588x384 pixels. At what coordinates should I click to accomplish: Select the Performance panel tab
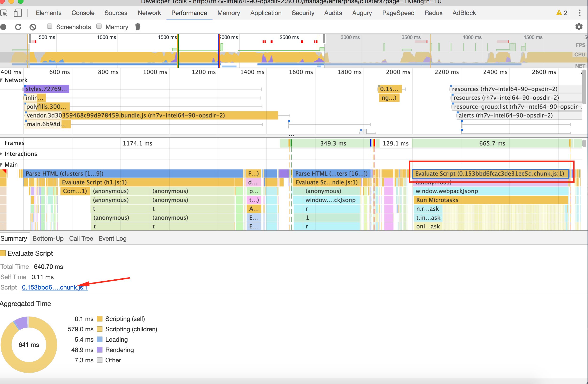click(x=189, y=13)
